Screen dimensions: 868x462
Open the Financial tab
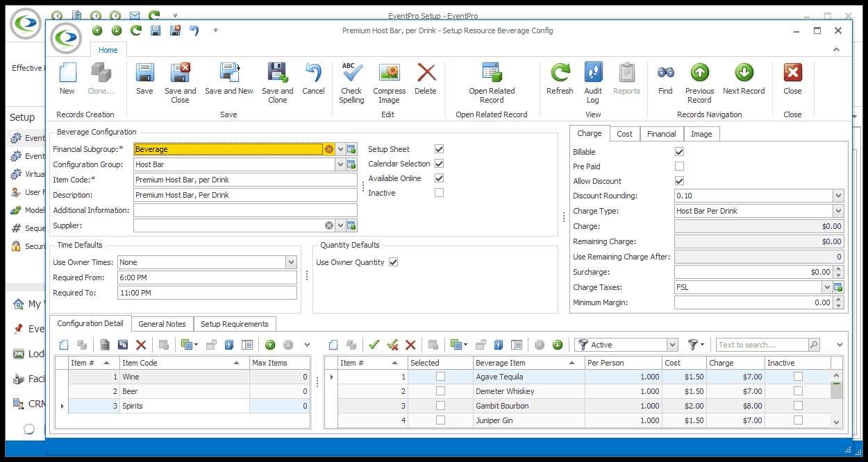point(662,134)
